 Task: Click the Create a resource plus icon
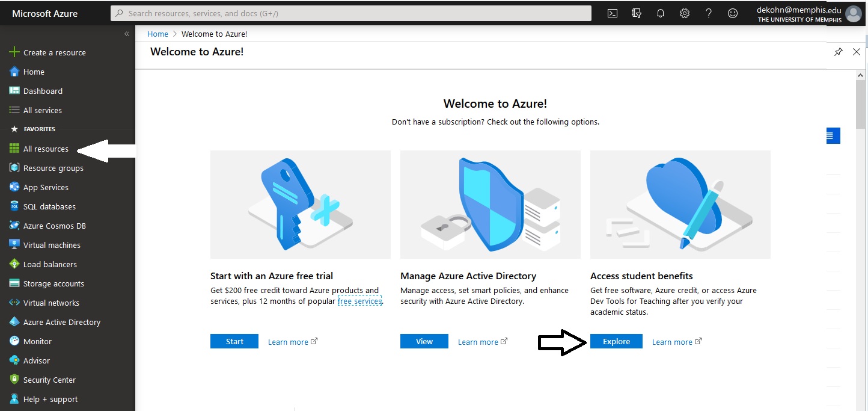click(14, 52)
